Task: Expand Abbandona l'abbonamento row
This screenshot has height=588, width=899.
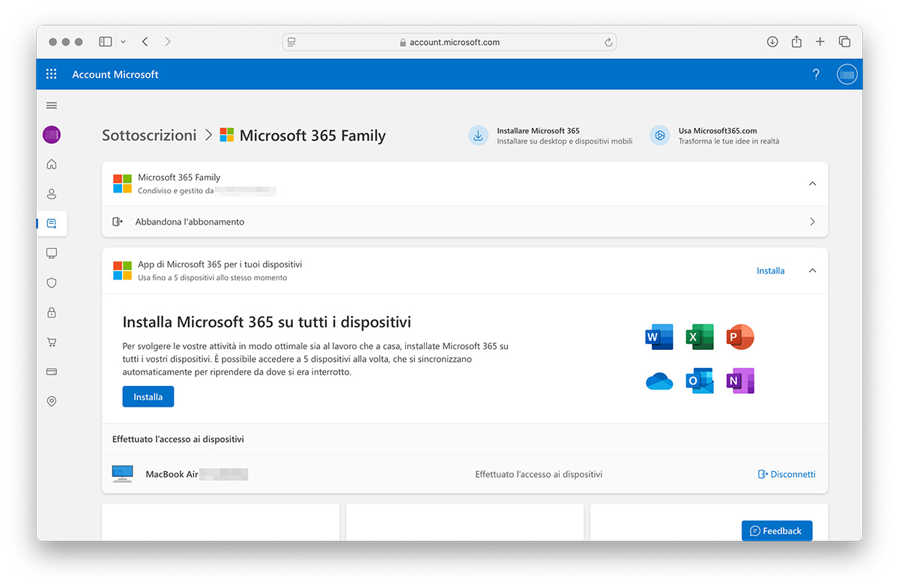Action: point(812,222)
